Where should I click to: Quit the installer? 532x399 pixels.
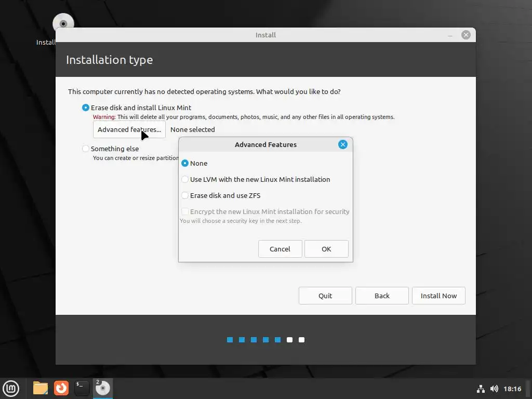325,296
